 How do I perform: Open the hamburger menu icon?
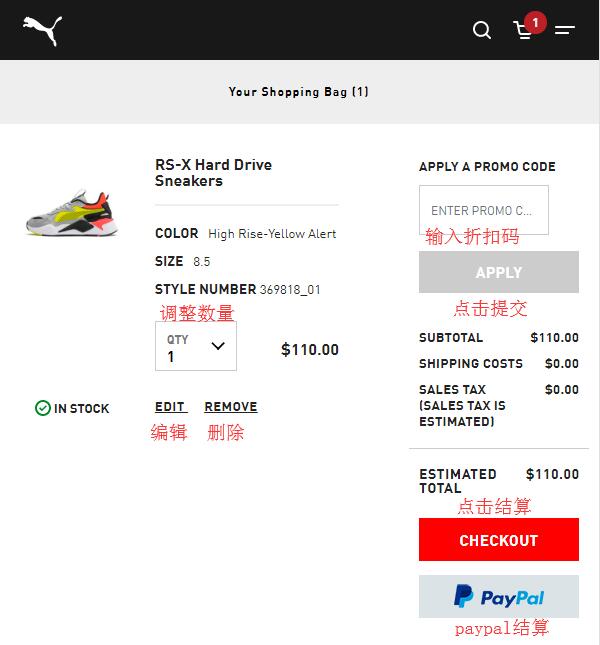[x=565, y=30]
